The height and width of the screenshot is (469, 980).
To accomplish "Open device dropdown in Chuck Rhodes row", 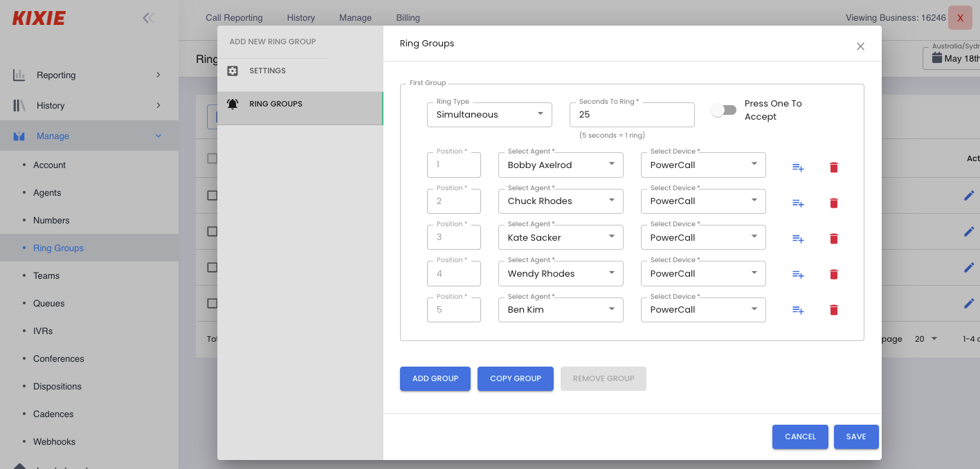I will click(x=703, y=201).
